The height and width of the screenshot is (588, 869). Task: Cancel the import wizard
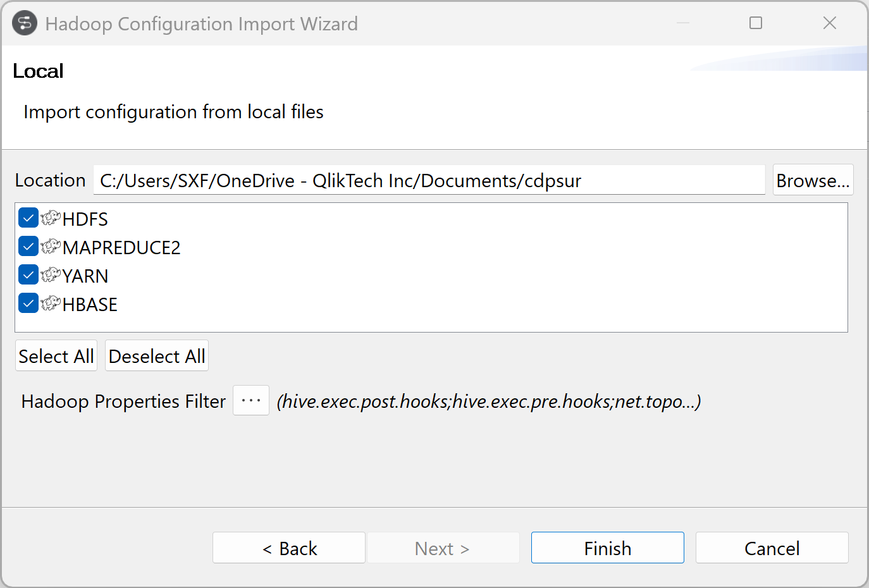coord(772,548)
